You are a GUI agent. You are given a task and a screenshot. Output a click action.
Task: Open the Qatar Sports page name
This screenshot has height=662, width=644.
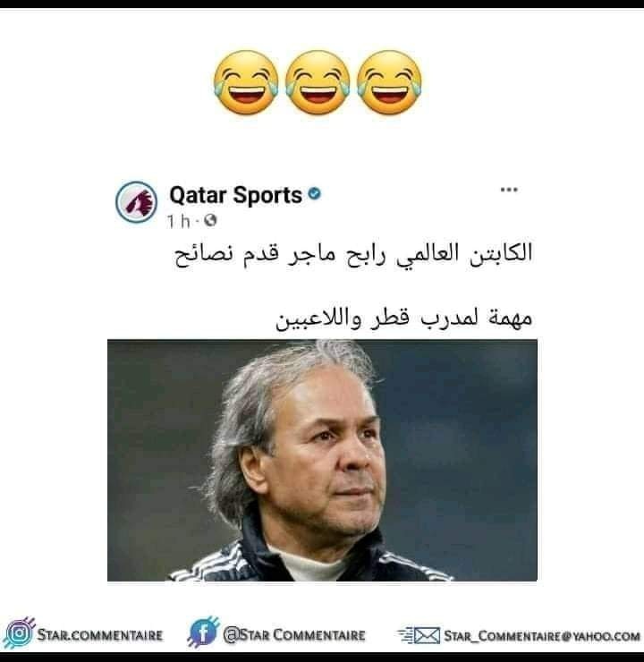(235, 196)
